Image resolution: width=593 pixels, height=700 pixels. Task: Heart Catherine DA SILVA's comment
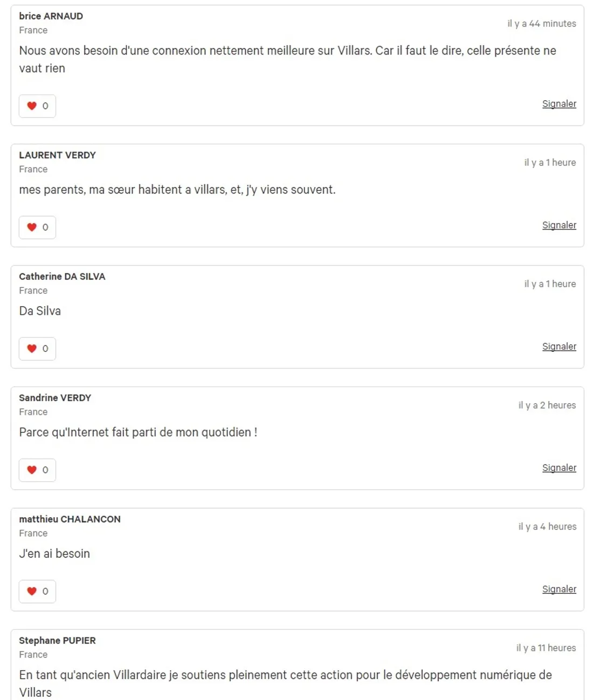coord(32,349)
